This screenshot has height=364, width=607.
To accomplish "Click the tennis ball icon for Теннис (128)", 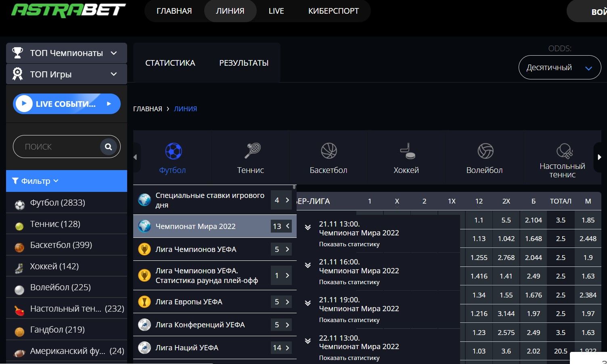I will click(x=19, y=226).
